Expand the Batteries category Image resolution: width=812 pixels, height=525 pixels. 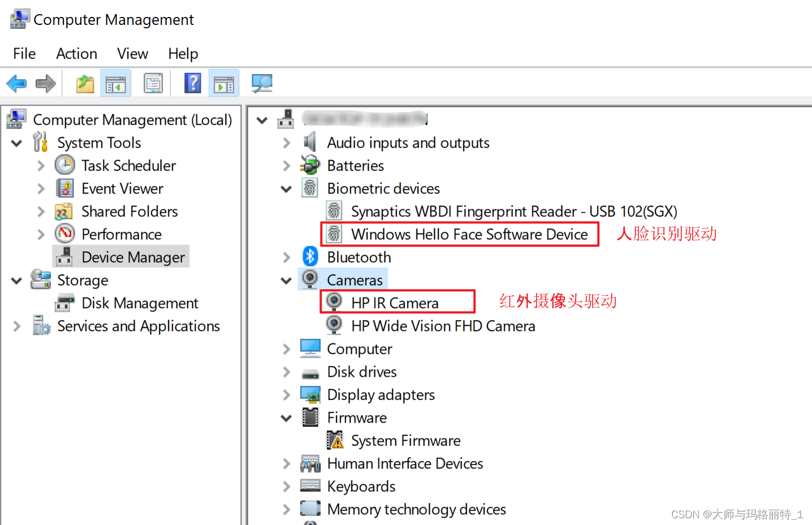click(x=287, y=166)
